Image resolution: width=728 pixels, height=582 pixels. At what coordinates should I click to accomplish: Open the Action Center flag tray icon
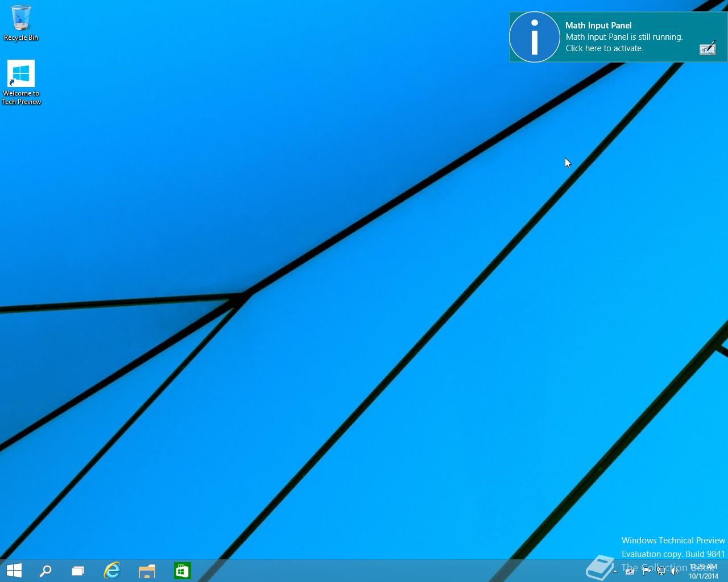tap(646, 571)
